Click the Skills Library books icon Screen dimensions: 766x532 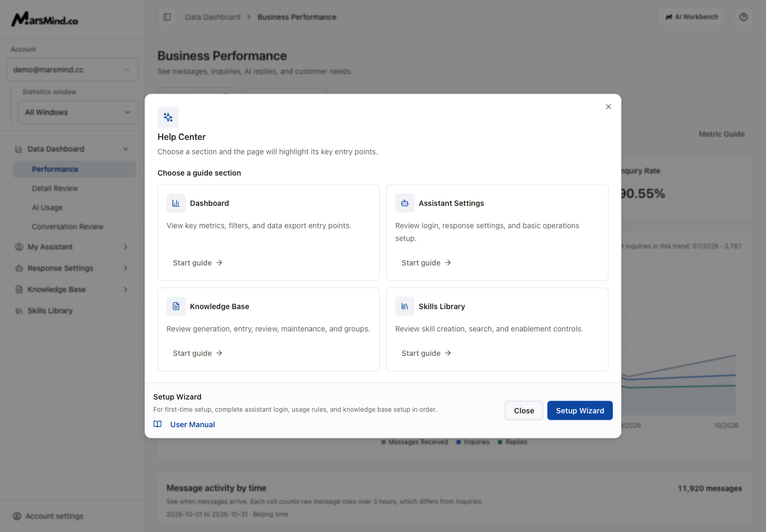[x=405, y=306]
